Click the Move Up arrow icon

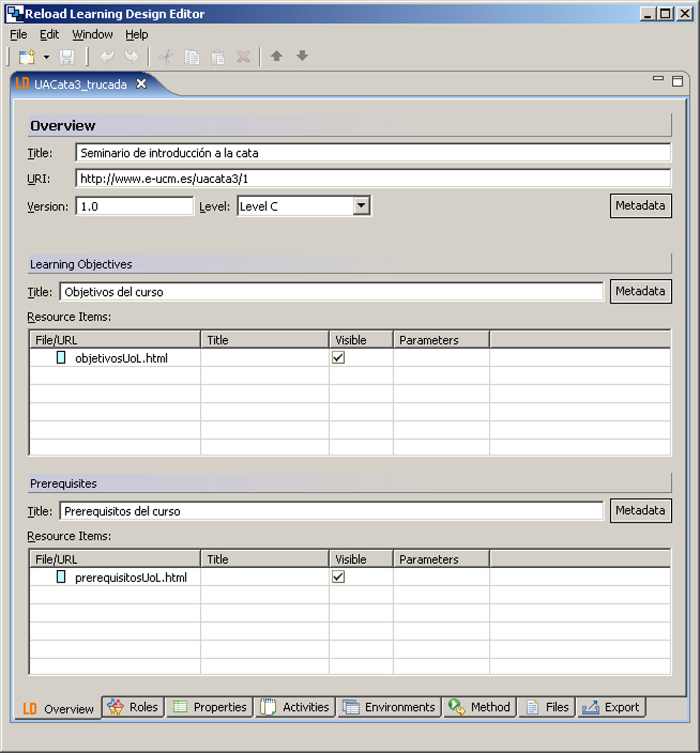[277, 56]
